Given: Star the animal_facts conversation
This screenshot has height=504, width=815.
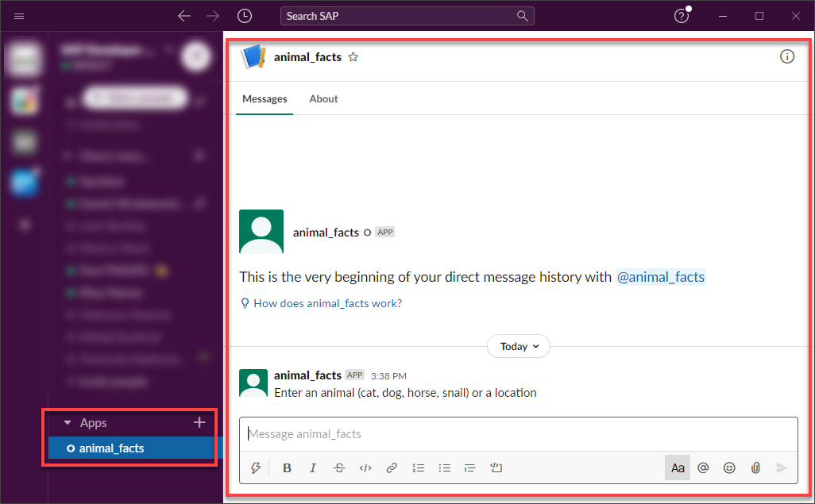Looking at the screenshot, I should (x=353, y=57).
